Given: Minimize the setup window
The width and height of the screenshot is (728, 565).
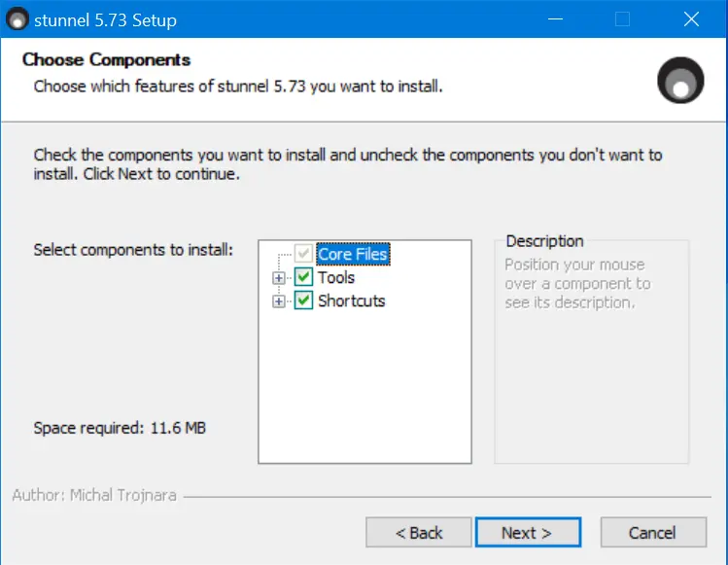Looking at the screenshot, I should (x=555, y=19).
